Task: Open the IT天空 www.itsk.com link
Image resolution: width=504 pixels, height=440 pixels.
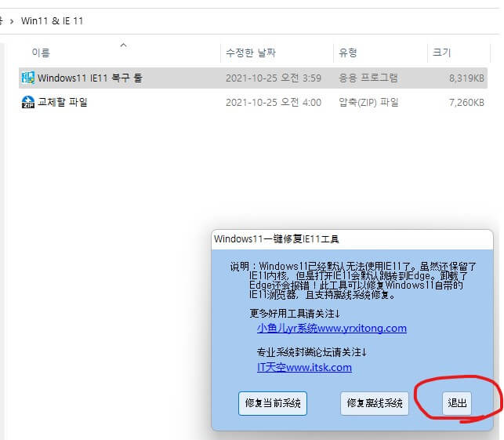Action: (x=304, y=367)
